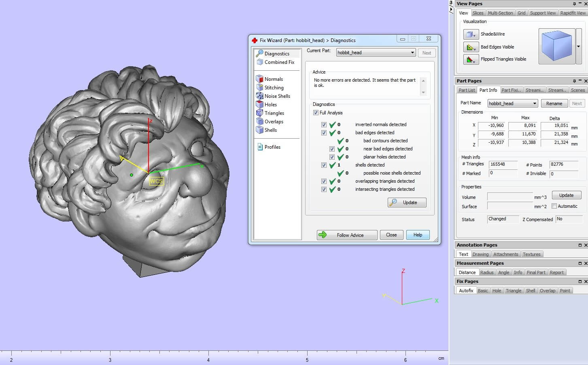Open the Noise Shells fix step
The image size is (588, 365).
[277, 96]
